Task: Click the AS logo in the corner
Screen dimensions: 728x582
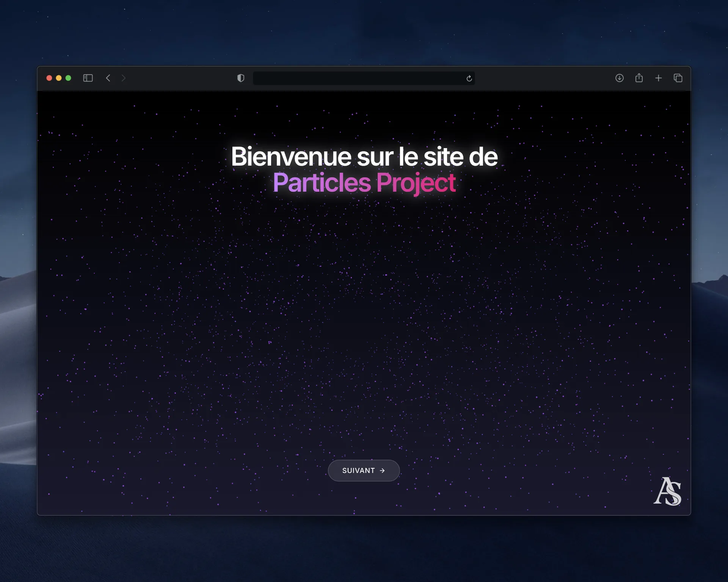Action: click(667, 491)
